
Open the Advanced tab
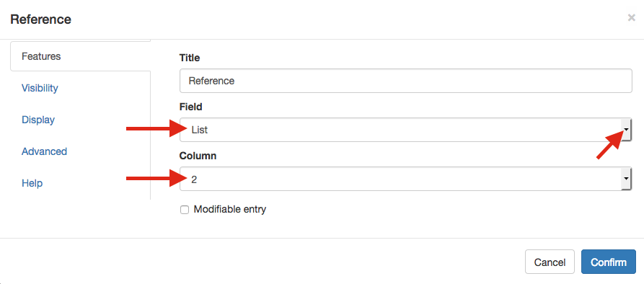point(45,151)
